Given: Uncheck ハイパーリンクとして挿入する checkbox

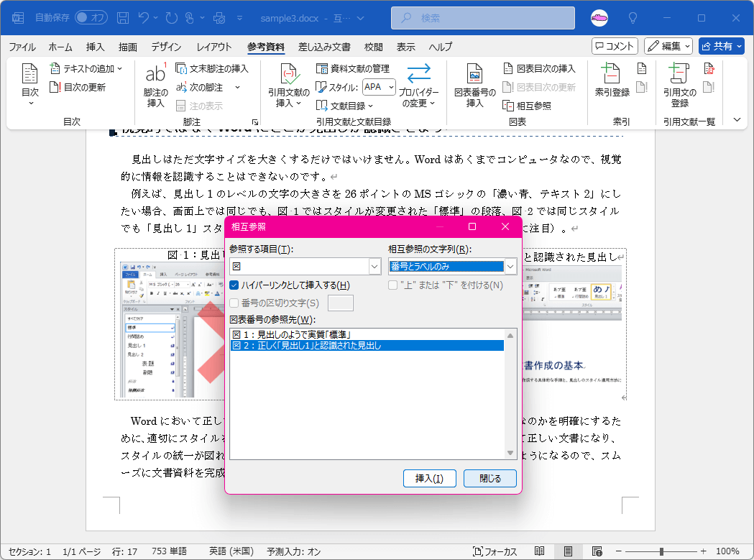Looking at the screenshot, I should point(234,285).
